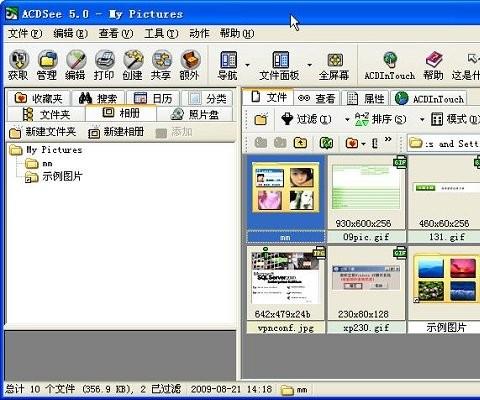Image resolution: width=480 pixels, height=400 pixels.
Task: Select the nn folder in the tree
Action: click(x=47, y=163)
